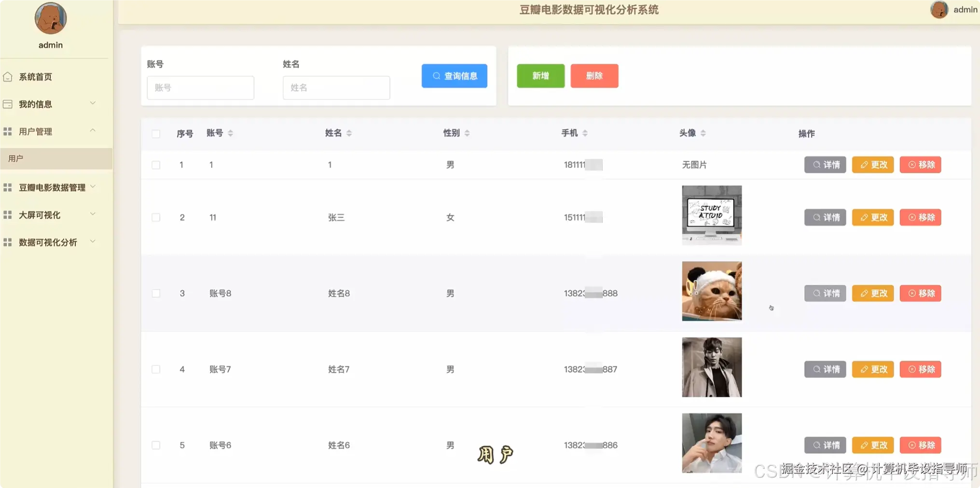Click the 用户管理 grid icon
The width and height of the screenshot is (980, 488).
coord(7,131)
